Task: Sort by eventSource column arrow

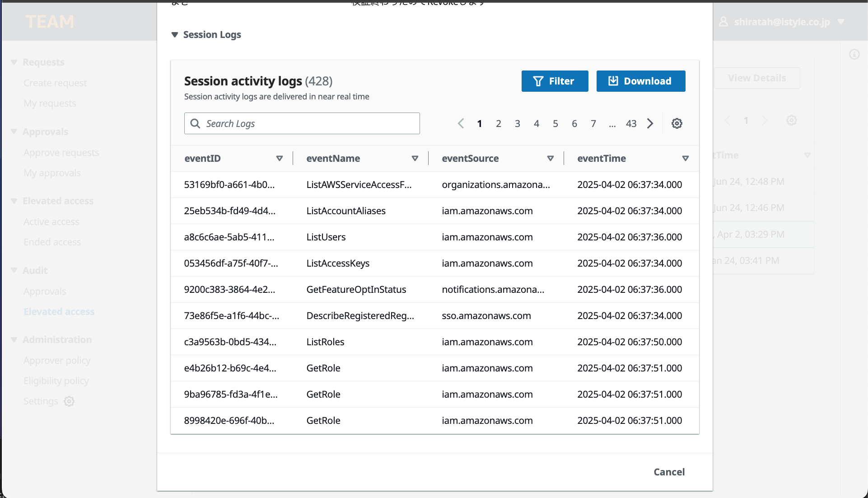Action: 550,159
